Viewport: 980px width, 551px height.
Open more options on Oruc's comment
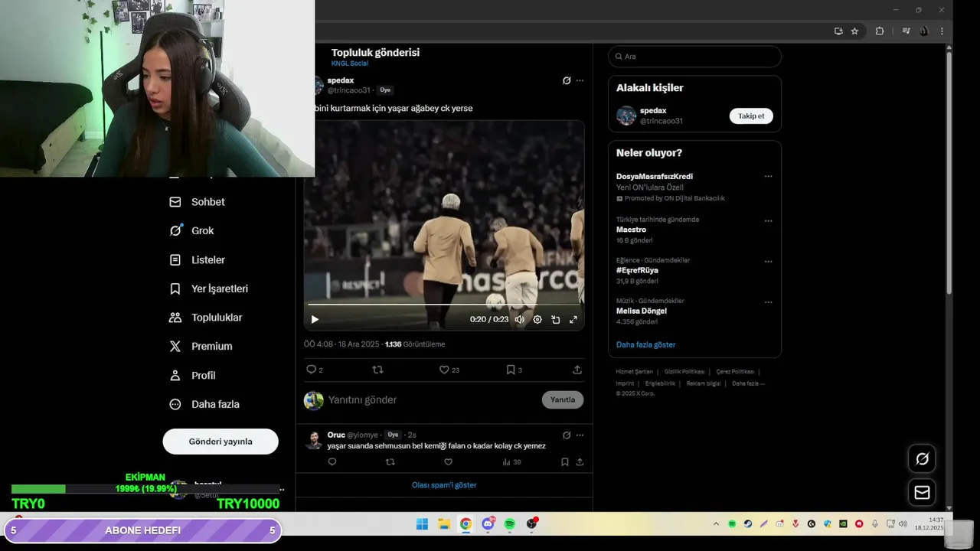pos(580,435)
